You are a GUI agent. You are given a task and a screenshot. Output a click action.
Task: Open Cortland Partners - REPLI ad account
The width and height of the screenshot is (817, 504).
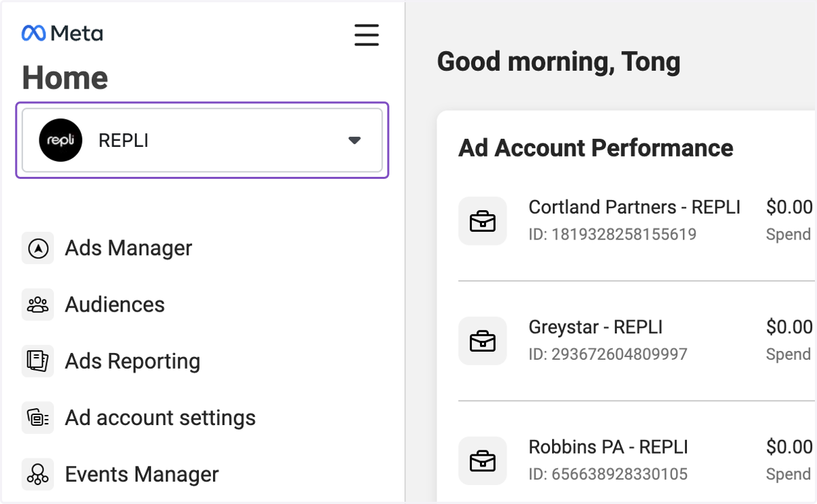[x=635, y=207]
